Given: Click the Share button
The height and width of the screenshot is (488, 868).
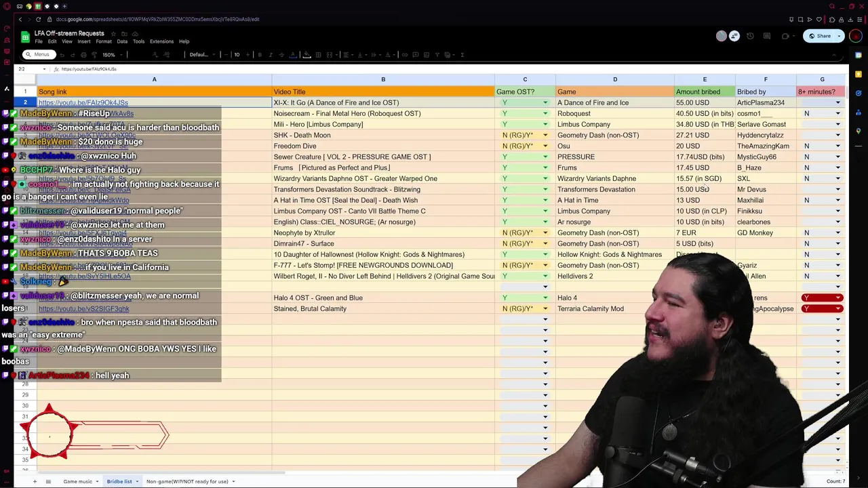Looking at the screenshot, I should 819,36.
